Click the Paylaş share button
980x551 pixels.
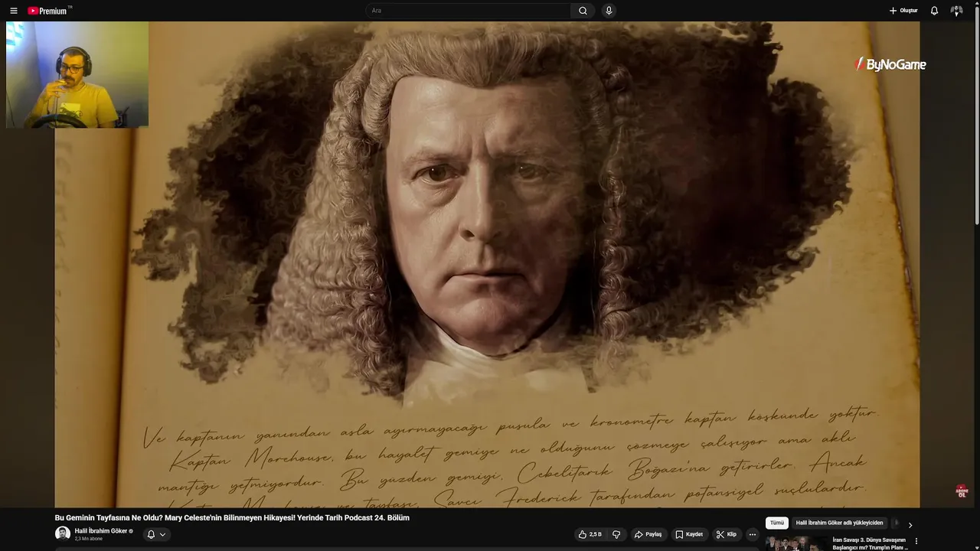(x=648, y=534)
